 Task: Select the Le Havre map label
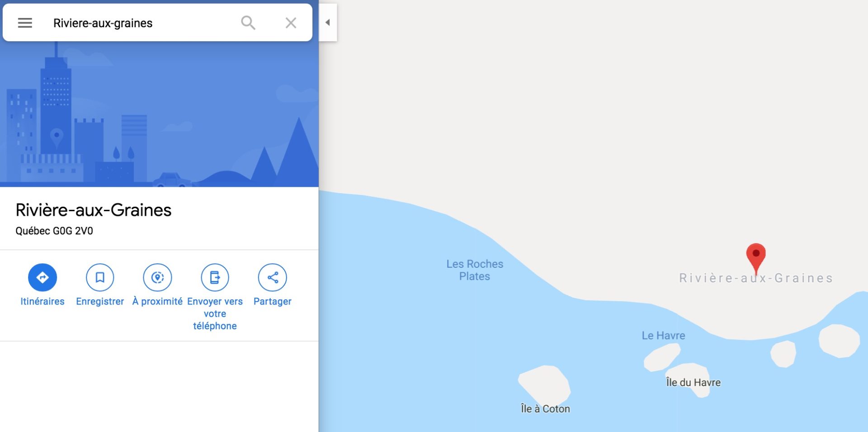point(663,335)
